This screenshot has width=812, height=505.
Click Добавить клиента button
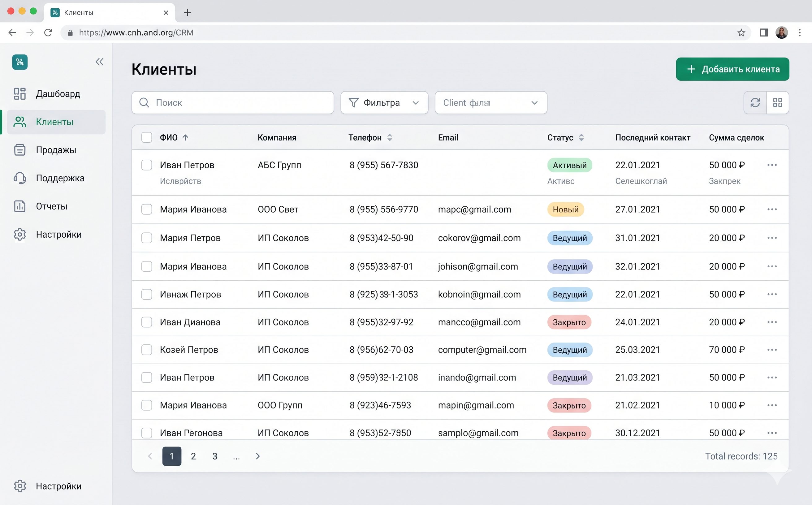[732, 69]
